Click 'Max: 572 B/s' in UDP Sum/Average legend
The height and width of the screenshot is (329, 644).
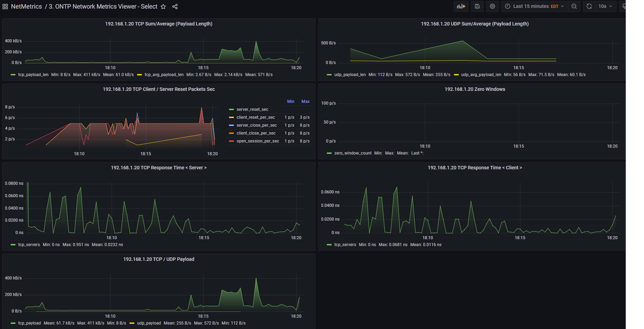click(x=407, y=75)
